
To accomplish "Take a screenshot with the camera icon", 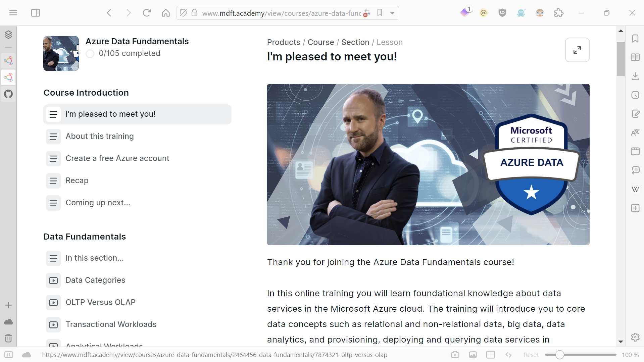I will [455, 355].
